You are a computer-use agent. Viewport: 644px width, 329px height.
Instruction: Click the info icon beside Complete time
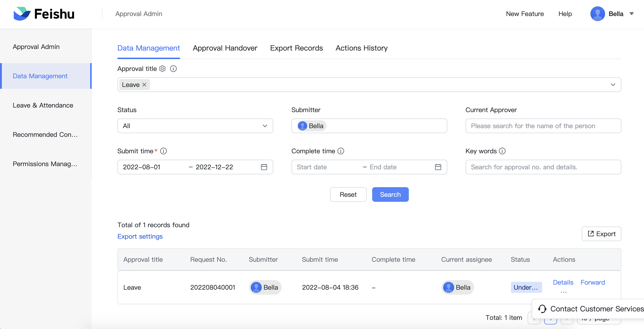[341, 151]
